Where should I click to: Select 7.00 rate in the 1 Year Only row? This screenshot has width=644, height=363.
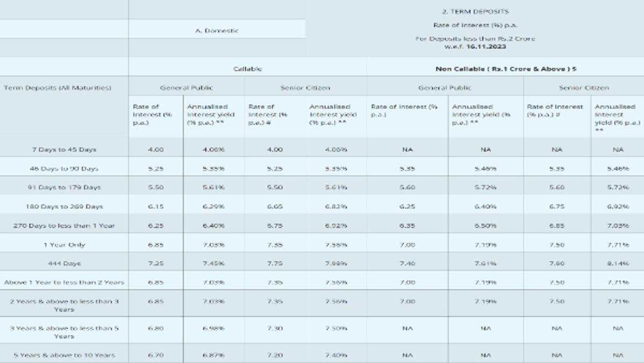[407, 245]
